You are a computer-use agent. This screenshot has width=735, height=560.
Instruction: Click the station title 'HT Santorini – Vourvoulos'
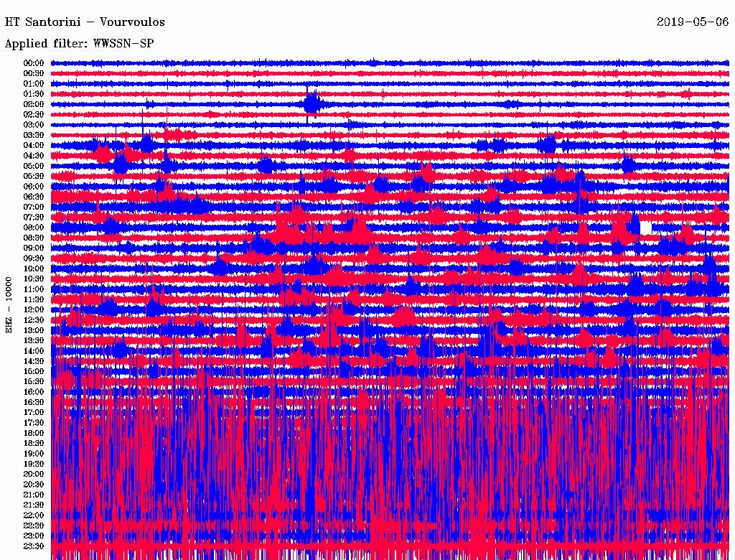(85, 22)
